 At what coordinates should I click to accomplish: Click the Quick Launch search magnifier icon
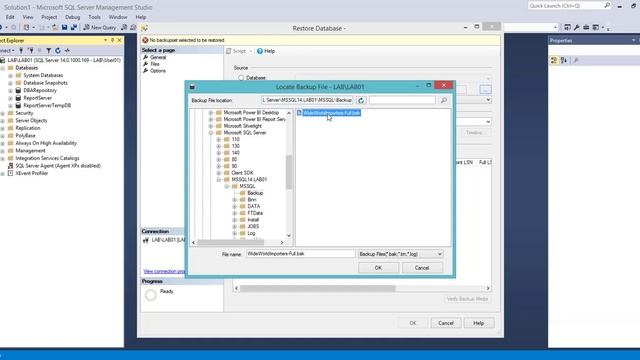[607, 5]
